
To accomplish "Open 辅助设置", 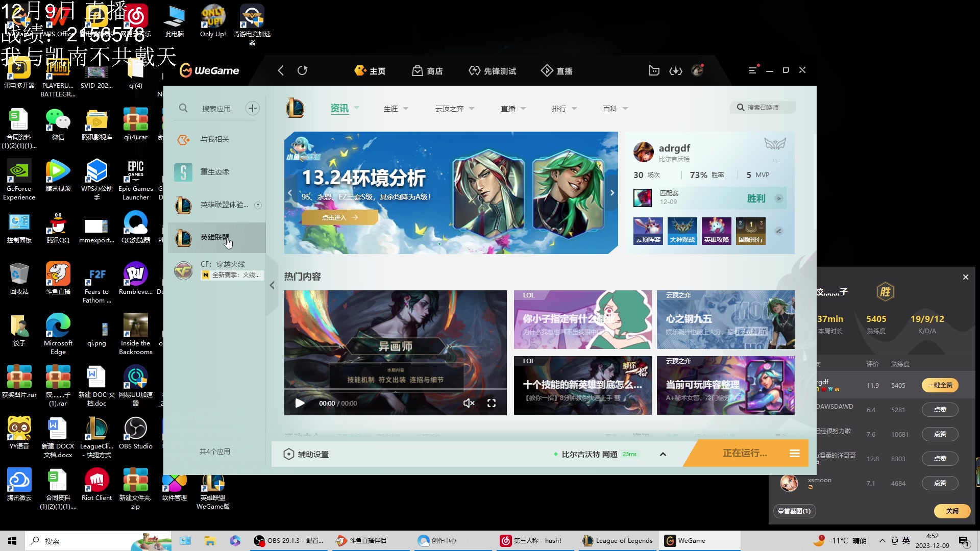I will (x=306, y=454).
